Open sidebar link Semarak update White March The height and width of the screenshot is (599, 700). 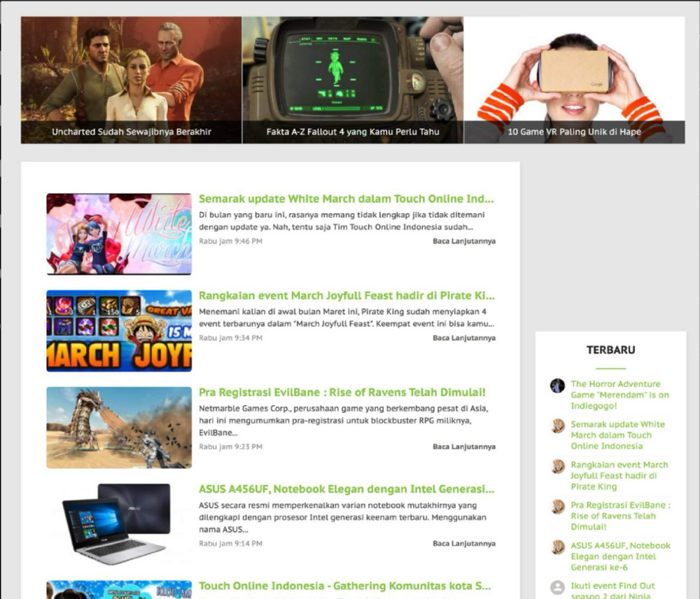618,435
